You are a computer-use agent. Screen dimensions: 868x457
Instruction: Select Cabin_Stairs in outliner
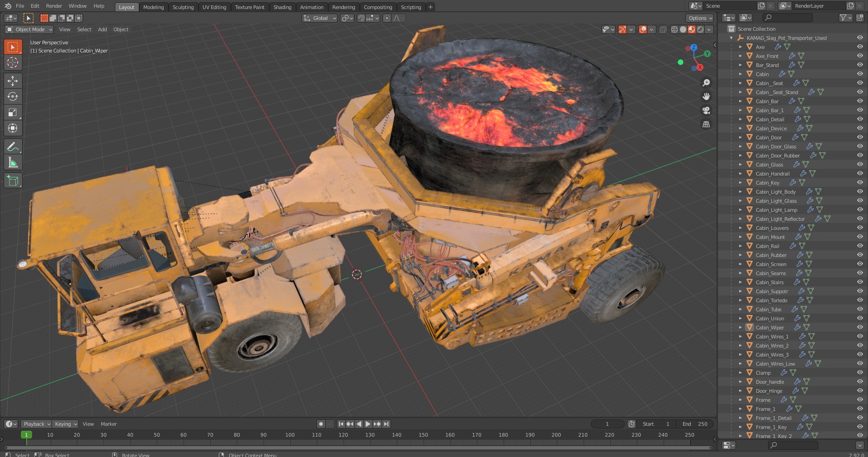(x=769, y=282)
